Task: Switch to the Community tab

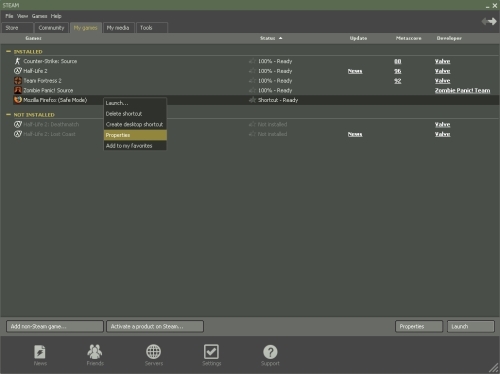Action: pos(51,28)
